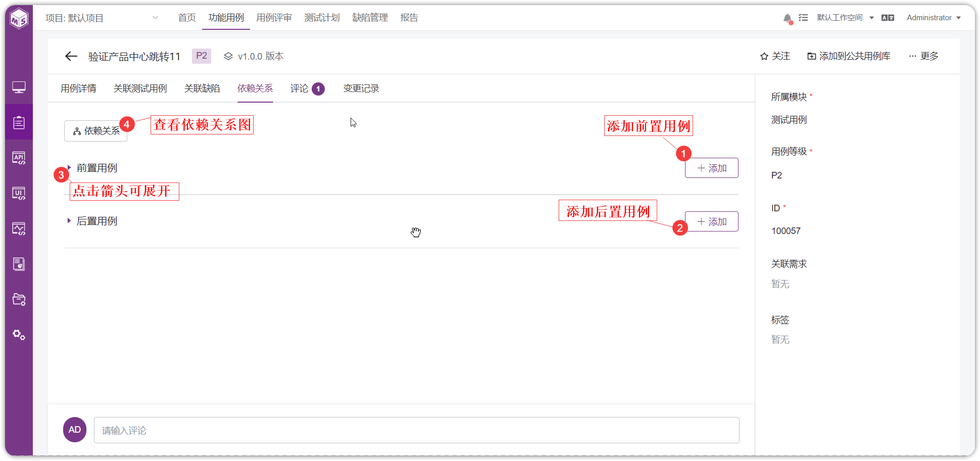Click the 关注 star button

(x=775, y=56)
